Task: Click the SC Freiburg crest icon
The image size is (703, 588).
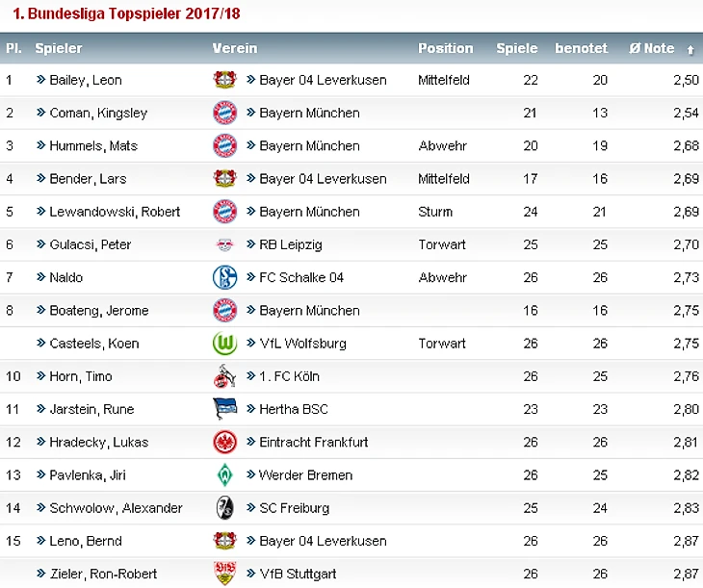Action: point(224,508)
